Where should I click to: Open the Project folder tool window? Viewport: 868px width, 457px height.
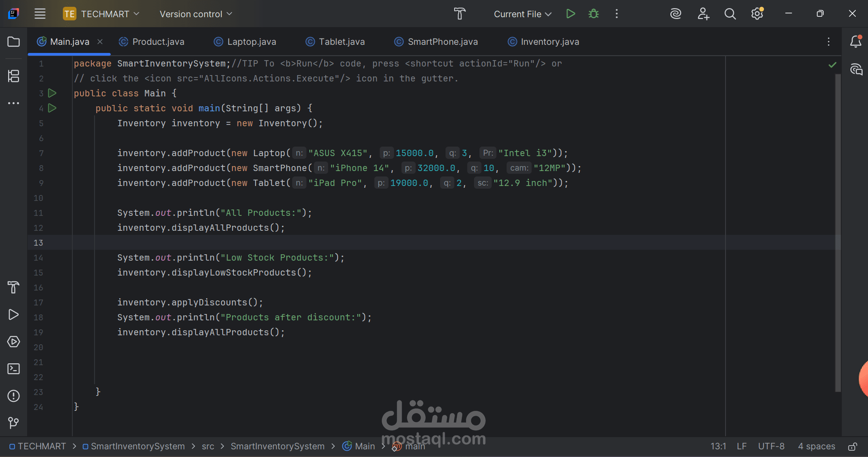[14, 42]
